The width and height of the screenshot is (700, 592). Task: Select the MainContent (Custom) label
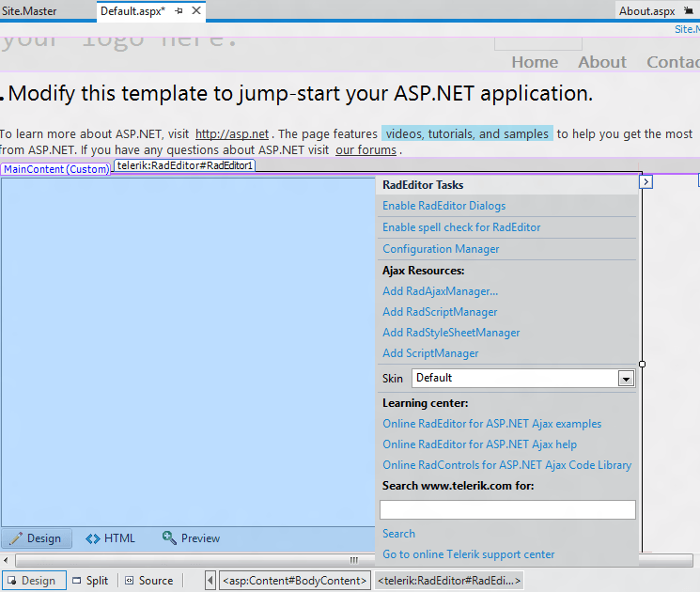tap(55, 169)
